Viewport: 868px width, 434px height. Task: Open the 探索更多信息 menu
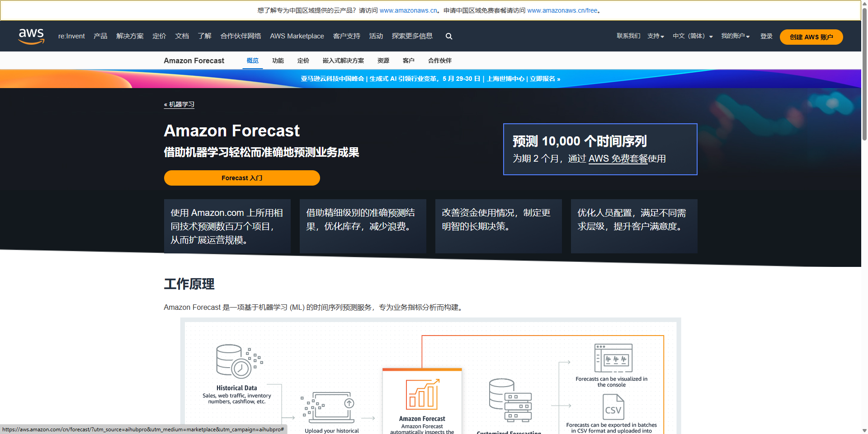pos(412,36)
